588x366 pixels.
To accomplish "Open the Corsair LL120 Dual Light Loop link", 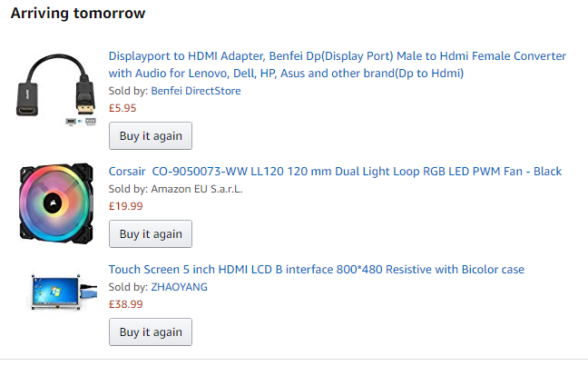I will coord(335,171).
